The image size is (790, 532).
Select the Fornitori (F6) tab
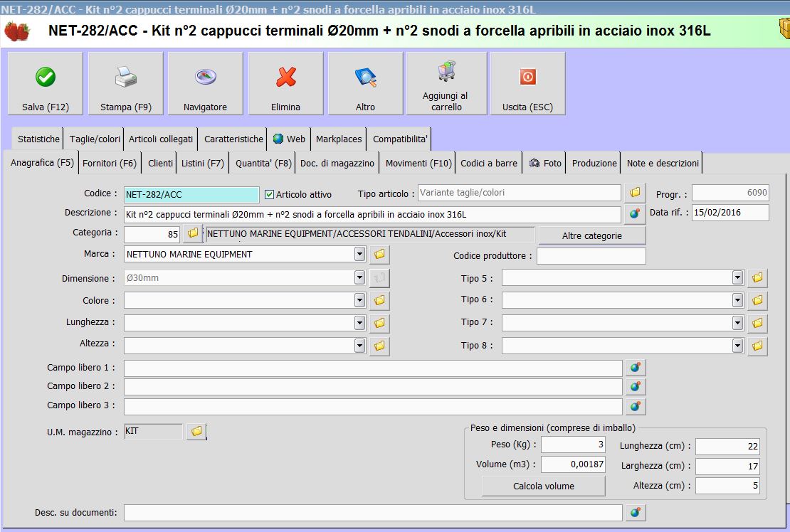coord(110,163)
